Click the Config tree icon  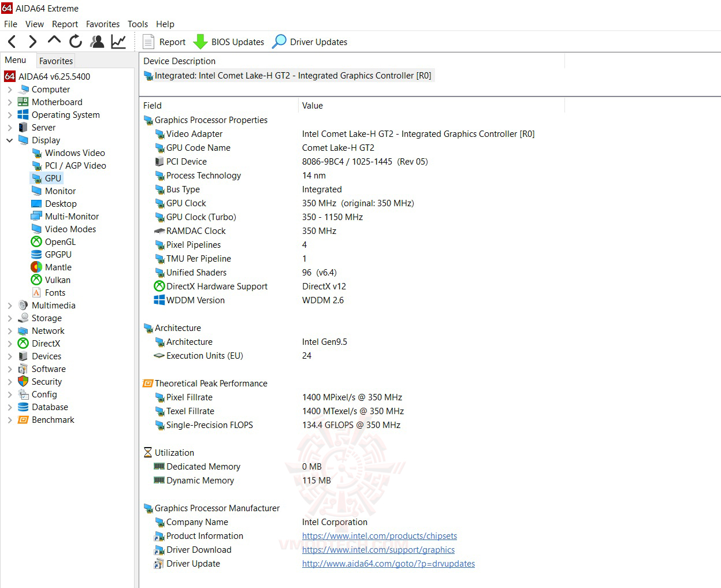pos(23,395)
